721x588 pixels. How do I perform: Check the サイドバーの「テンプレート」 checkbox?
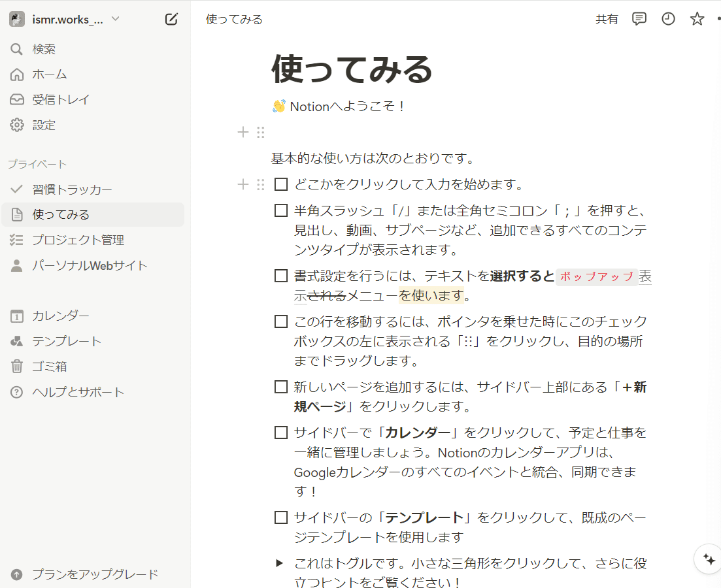click(281, 517)
